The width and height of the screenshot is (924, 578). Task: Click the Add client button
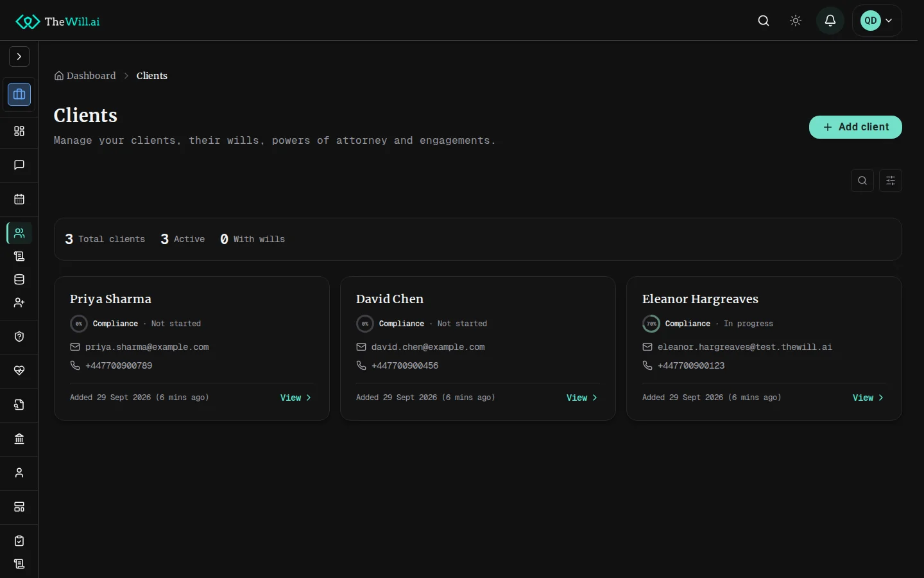click(x=855, y=127)
